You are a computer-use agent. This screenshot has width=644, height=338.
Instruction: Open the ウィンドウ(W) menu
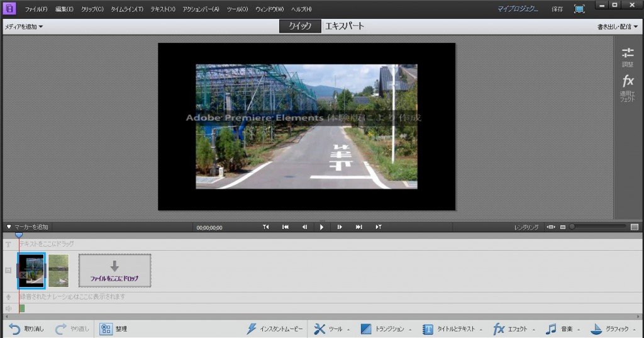(269, 9)
